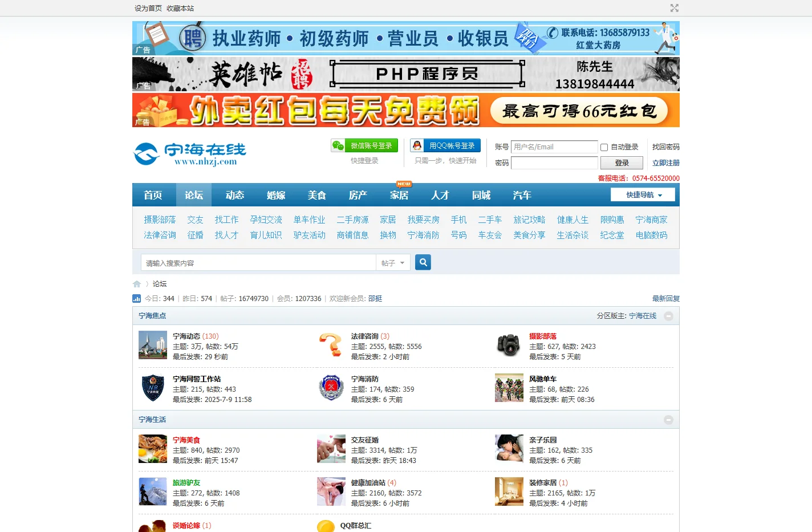Screen dimensions: 812x532
Task: Open the 找工作 sub-navigation link
Action: (226, 220)
